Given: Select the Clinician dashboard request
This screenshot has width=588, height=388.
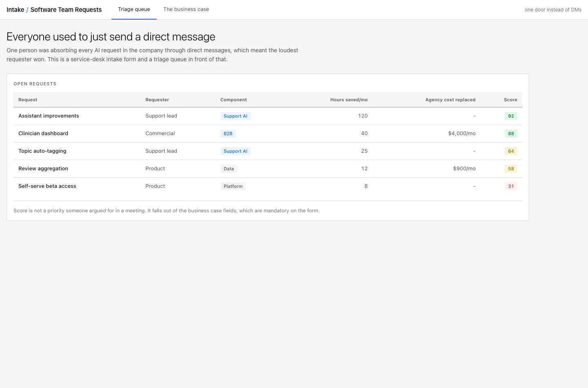Looking at the screenshot, I should 43,134.
